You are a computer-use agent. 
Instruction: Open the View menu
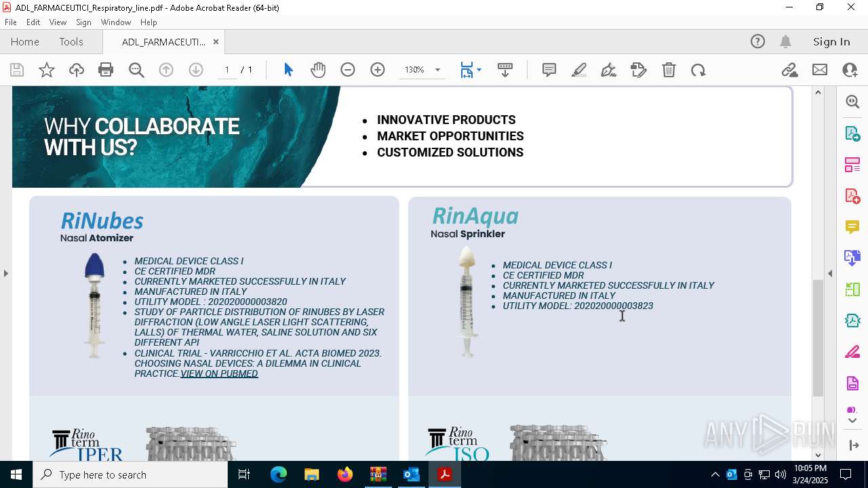pos(58,22)
